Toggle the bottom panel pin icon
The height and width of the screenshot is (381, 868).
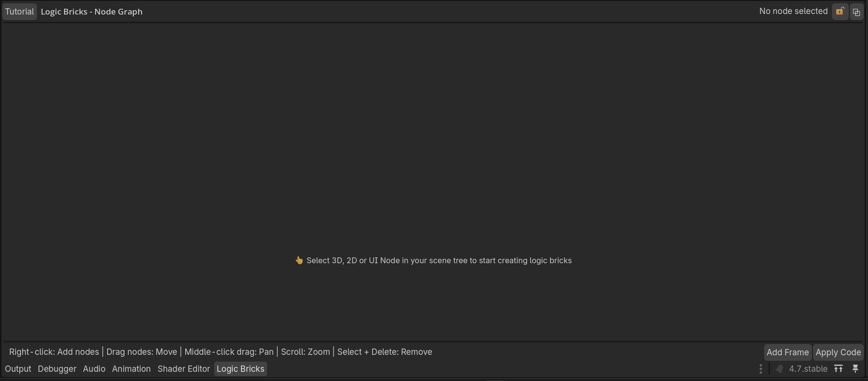[x=855, y=369]
